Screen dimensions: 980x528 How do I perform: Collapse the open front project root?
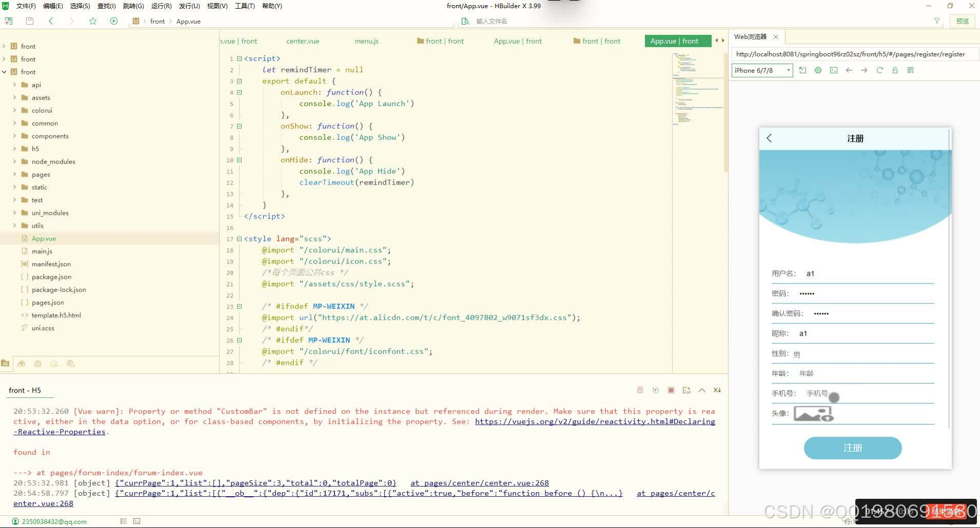(4, 72)
